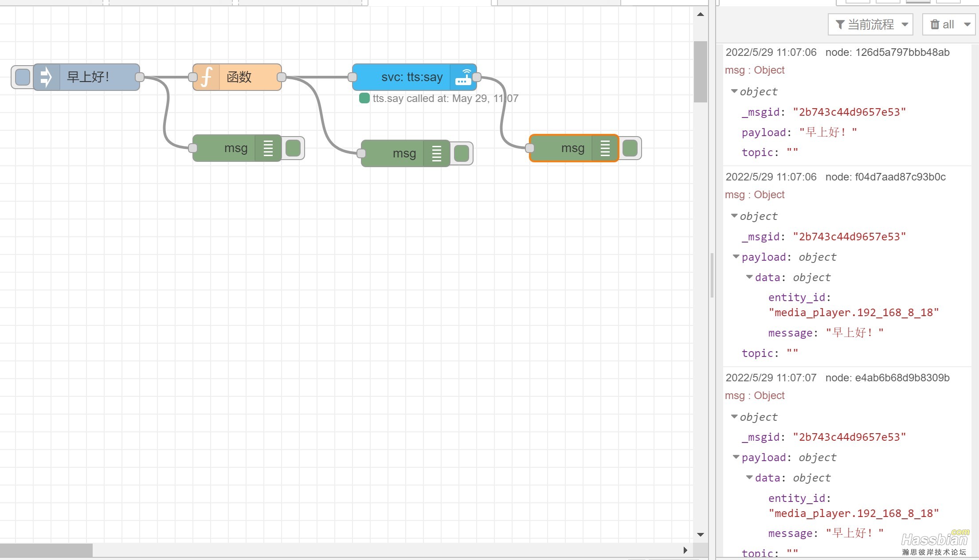Click node: 126d5a797bbb48ab link
979x560 pixels.
click(x=887, y=52)
